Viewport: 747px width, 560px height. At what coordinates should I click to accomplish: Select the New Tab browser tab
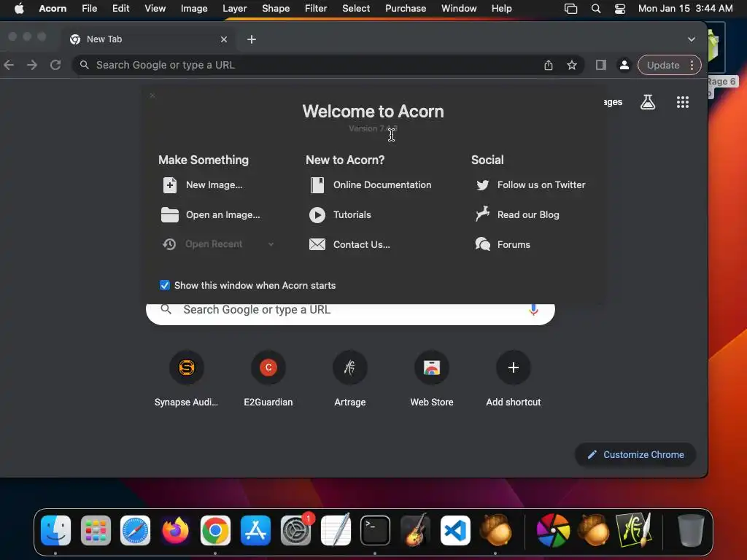coord(147,39)
